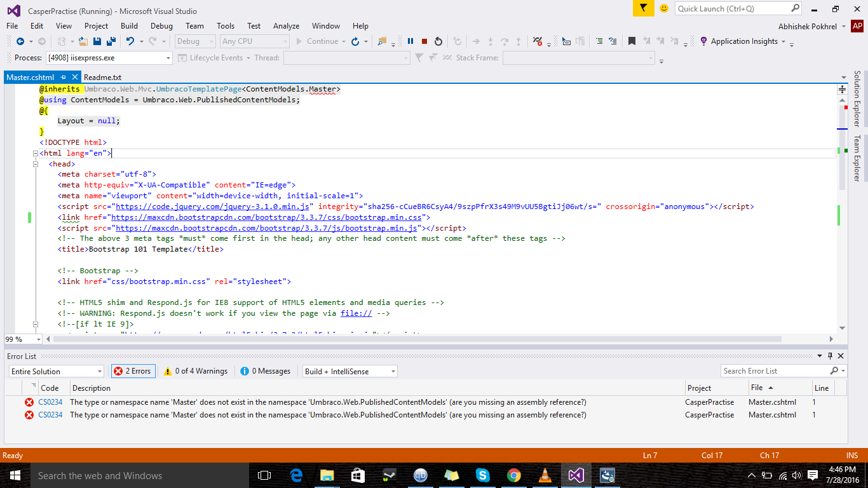868x488 pixels.
Task: Select the Master.cshtml editor tab
Action: 31,77
